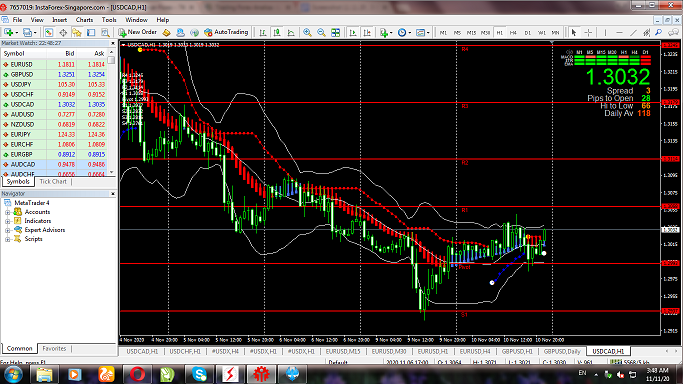683x384 pixels.
Task: Expand the Accounts tree node
Action: click(7, 212)
